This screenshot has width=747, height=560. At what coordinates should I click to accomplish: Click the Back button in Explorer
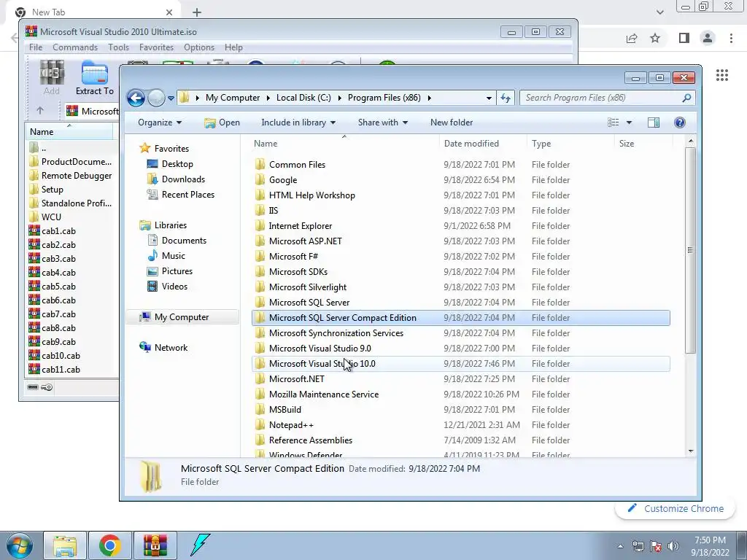tap(136, 98)
